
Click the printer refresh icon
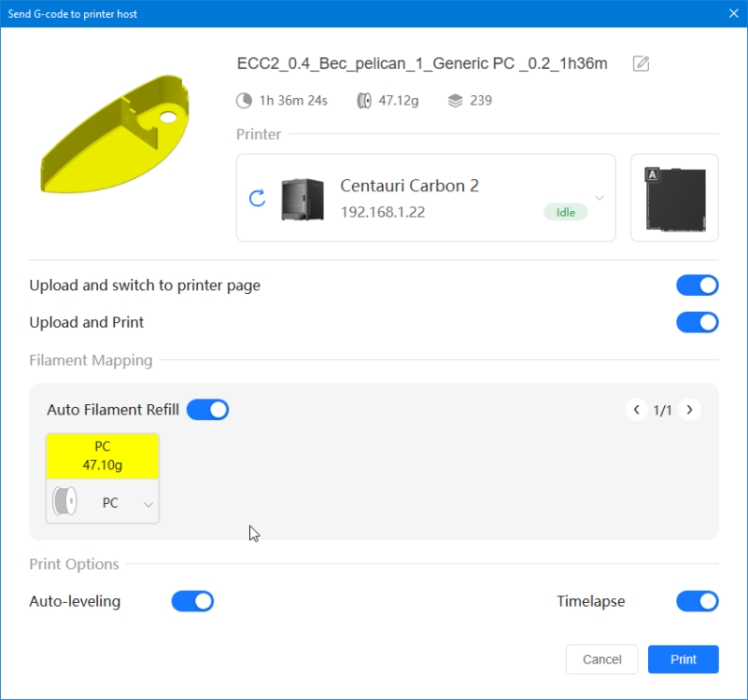coord(258,198)
